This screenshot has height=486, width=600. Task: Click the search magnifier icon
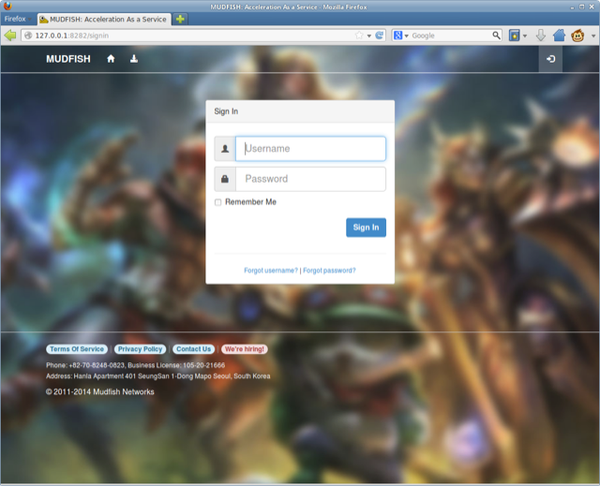496,36
